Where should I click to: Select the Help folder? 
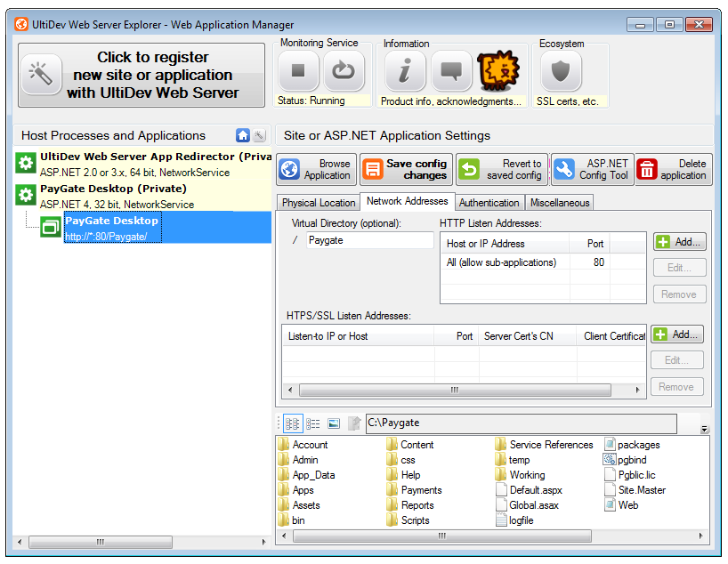403,475
